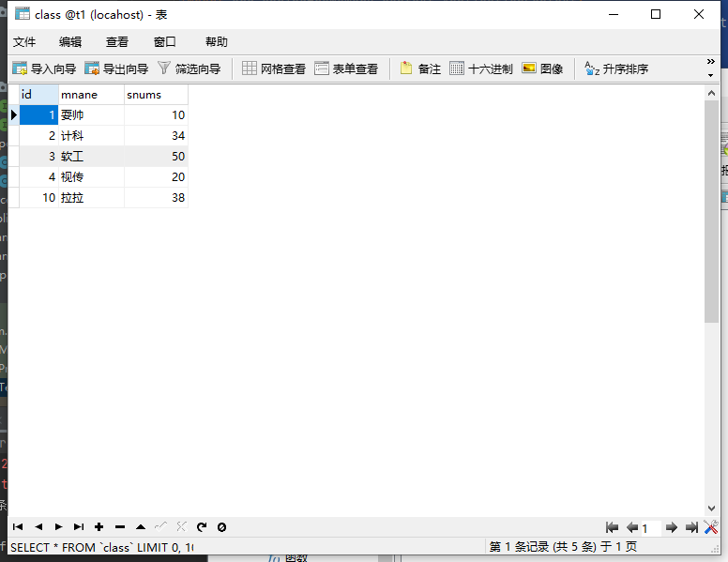Image resolution: width=728 pixels, height=562 pixels.
Task: Open the Memo (备注) viewer
Action: pos(420,68)
